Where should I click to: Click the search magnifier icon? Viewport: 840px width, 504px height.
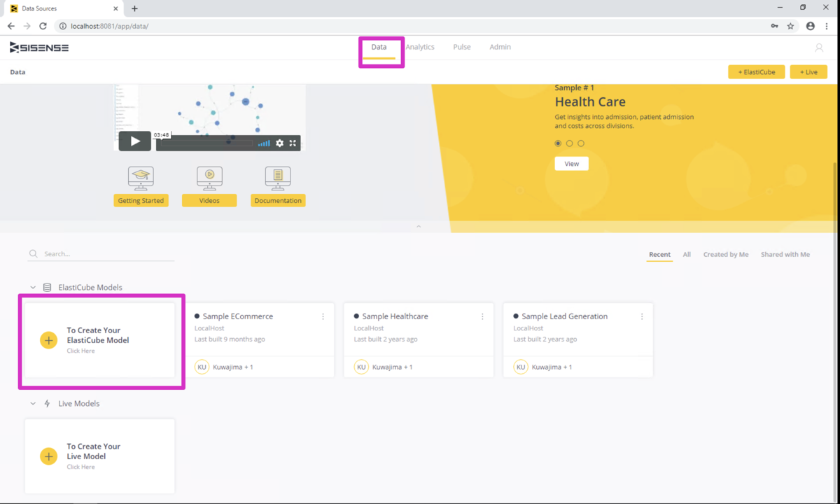[x=33, y=254]
